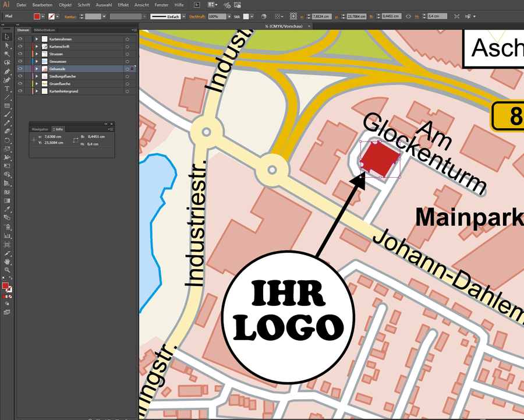Select the Zoom tool

point(7,270)
